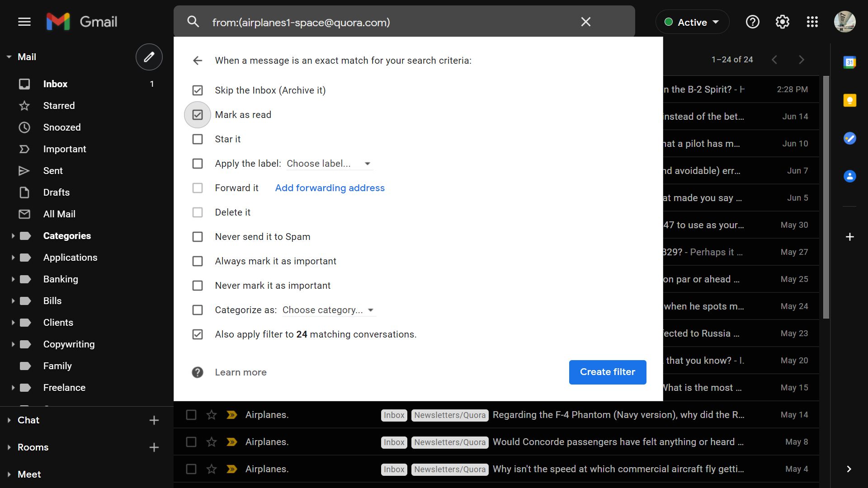The image size is (868, 488).
Task: Open Gmail settings with the gear icon
Action: point(782,22)
